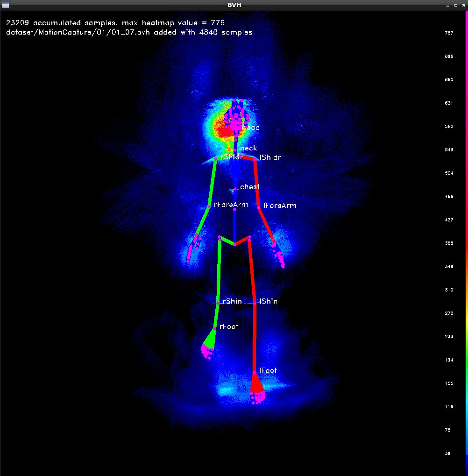
Task: Click the 737 value on heatmap color scale
Action: pos(449,33)
